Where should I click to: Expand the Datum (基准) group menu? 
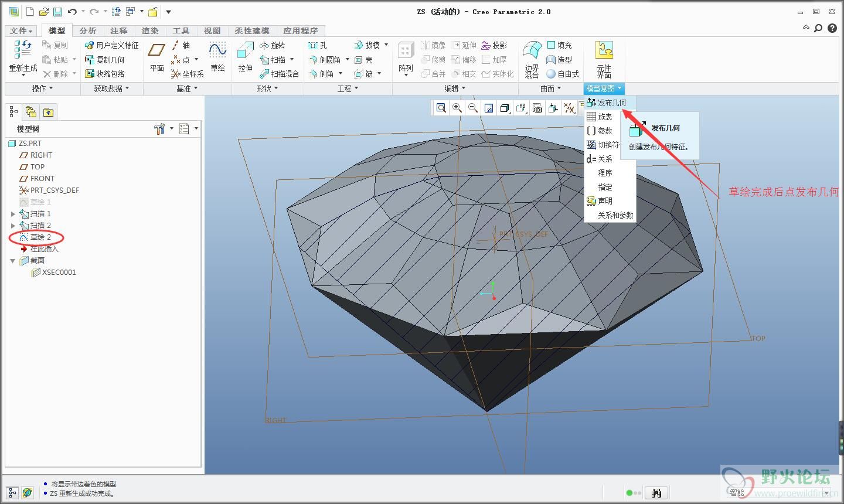pyautogui.click(x=187, y=88)
